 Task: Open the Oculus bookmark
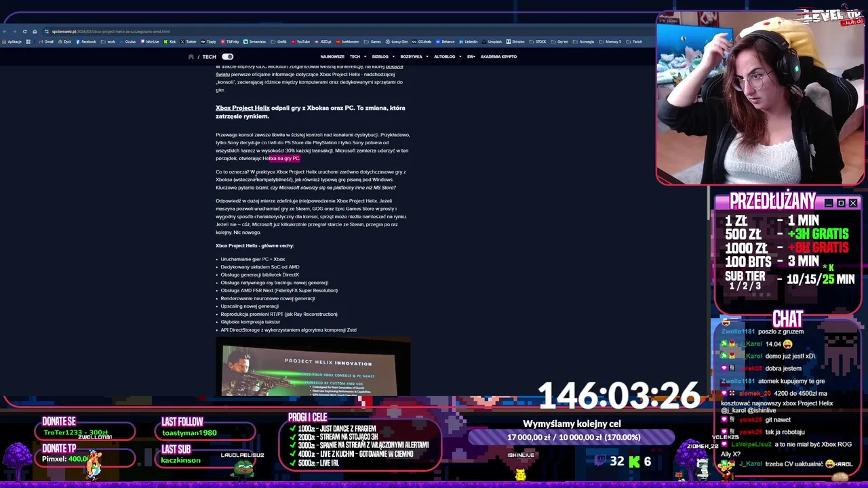pos(127,41)
